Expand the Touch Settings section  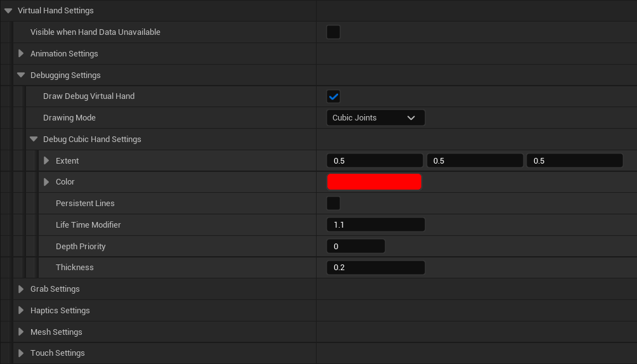(21, 353)
